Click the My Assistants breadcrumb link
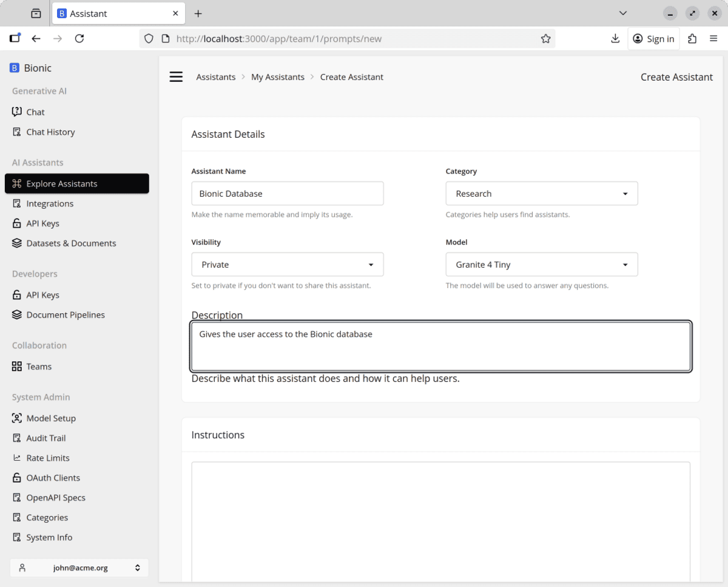728x587 pixels. (277, 77)
